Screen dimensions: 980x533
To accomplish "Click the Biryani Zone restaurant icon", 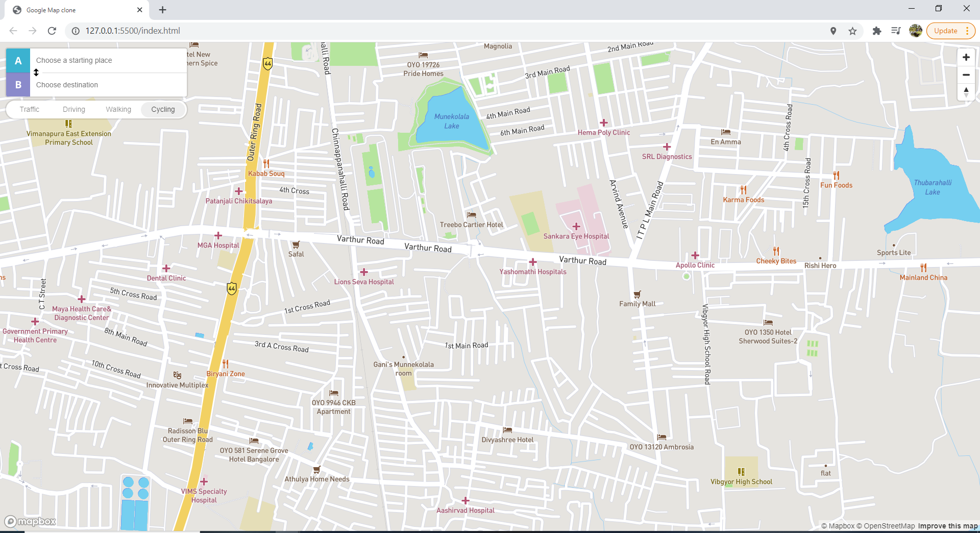I will tap(226, 364).
